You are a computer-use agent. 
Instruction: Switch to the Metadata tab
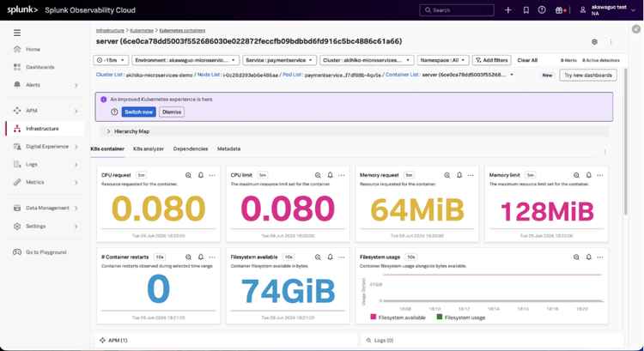228,149
